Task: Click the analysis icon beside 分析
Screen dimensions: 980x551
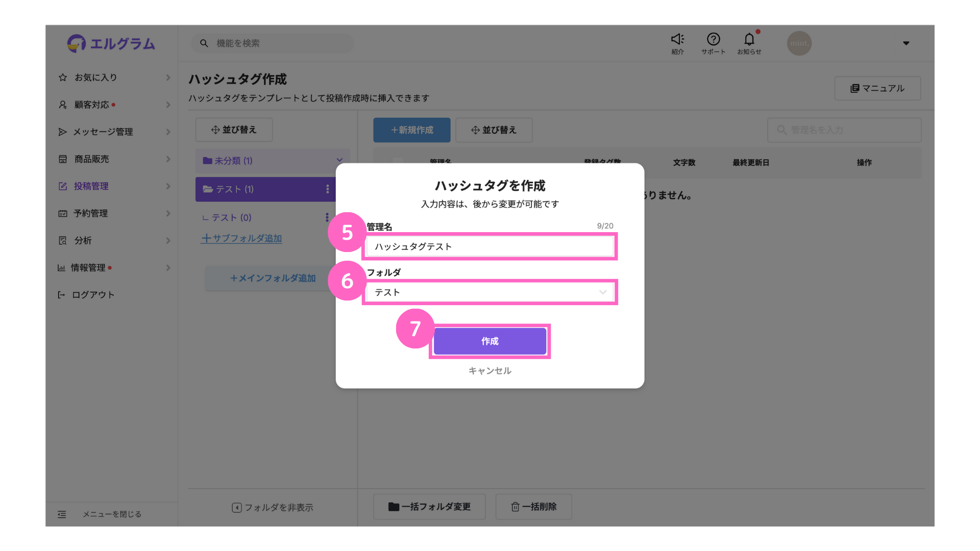Action: pyautogui.click(x=63, y=240)
